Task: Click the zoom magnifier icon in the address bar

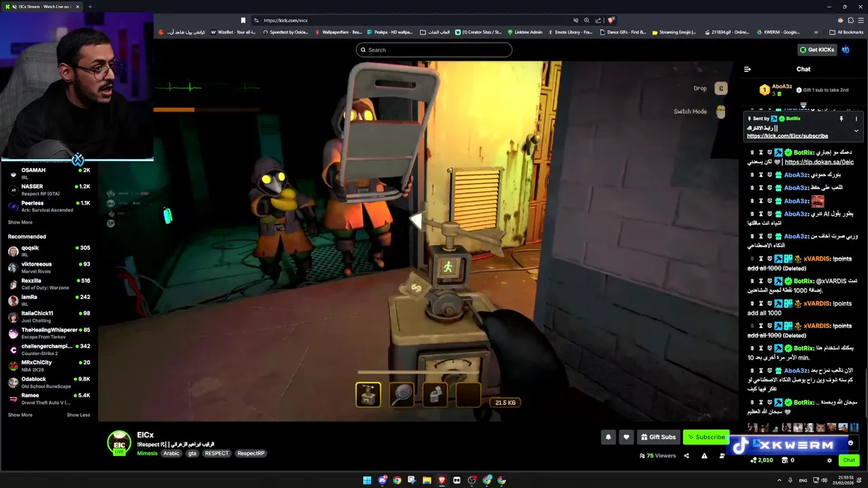Action: point(587,20)
